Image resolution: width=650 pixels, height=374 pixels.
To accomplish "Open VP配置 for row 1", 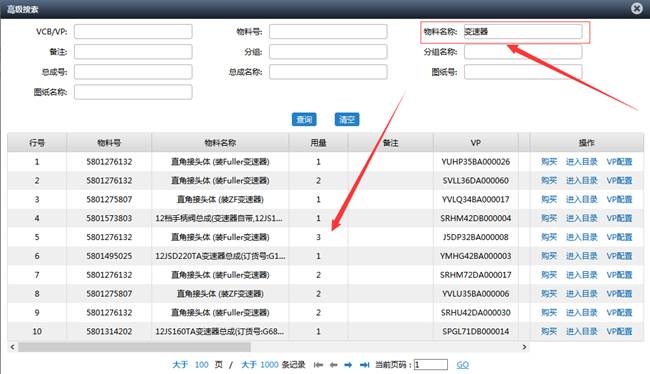I will [619, 162].
